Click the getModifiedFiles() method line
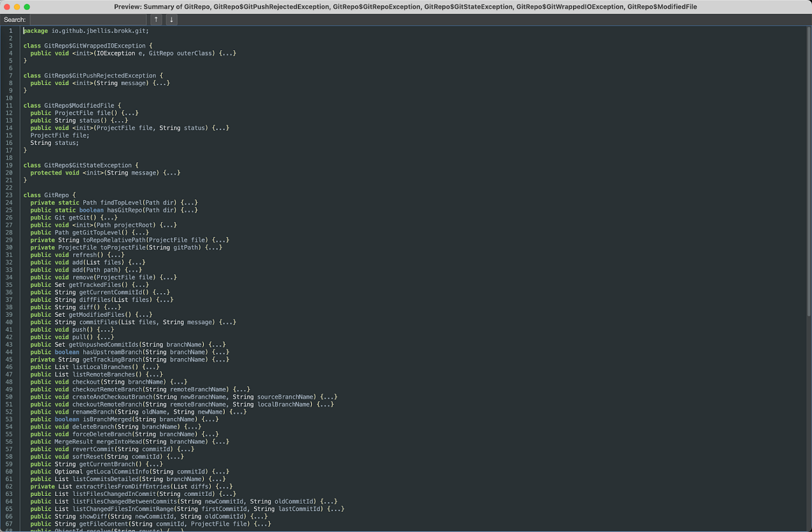This screenshot has width=812, height=532. (91, 315)
